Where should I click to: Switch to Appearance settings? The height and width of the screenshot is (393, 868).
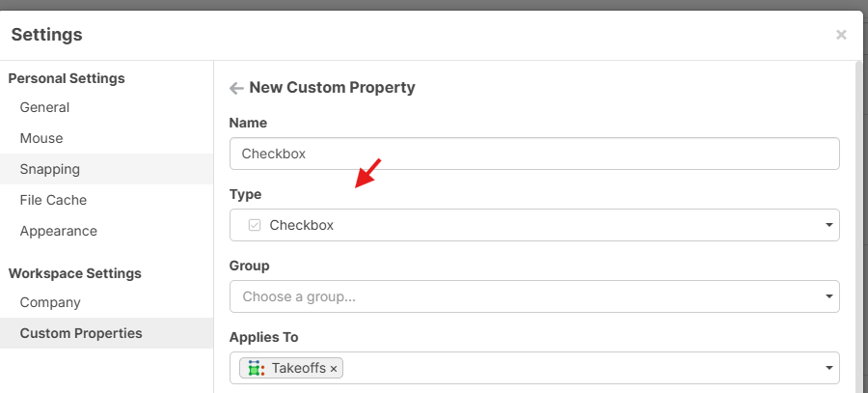pos(58,231)
